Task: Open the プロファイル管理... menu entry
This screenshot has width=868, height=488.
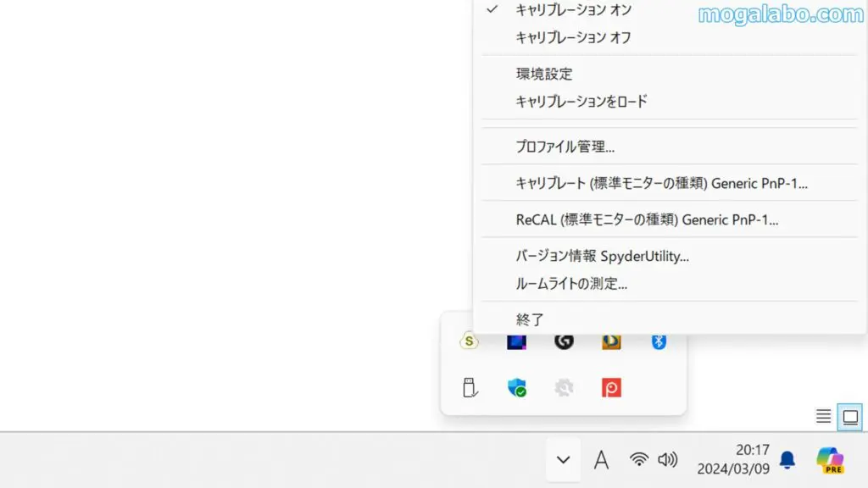Action: coord(565,147)
